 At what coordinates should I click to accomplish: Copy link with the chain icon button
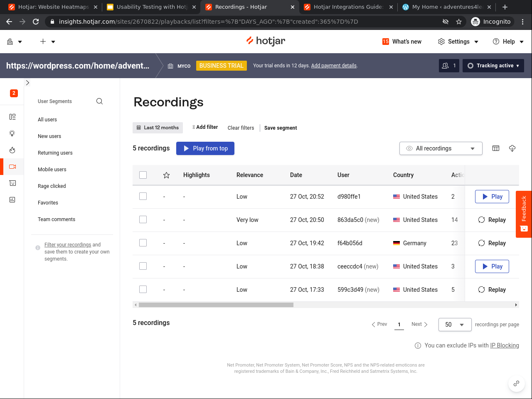point(516,383)
